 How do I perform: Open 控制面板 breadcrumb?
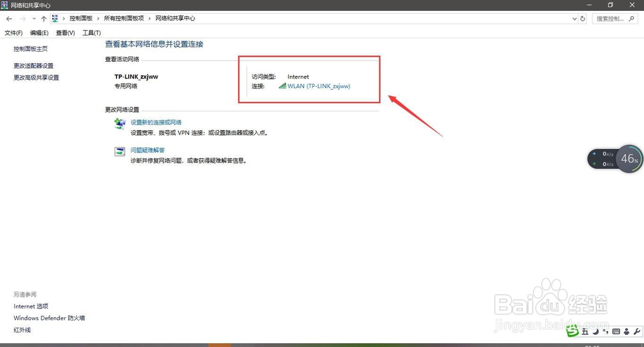point(81,19)
